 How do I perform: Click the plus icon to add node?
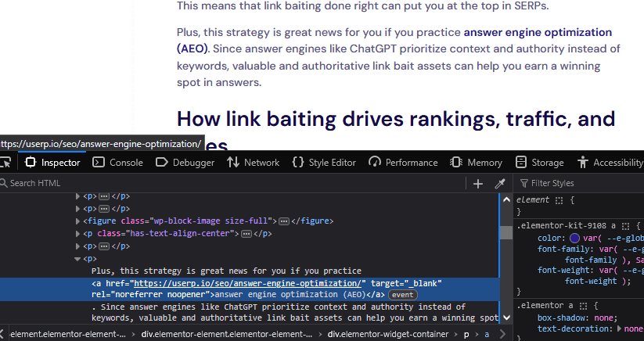click(x=478, y=183)
